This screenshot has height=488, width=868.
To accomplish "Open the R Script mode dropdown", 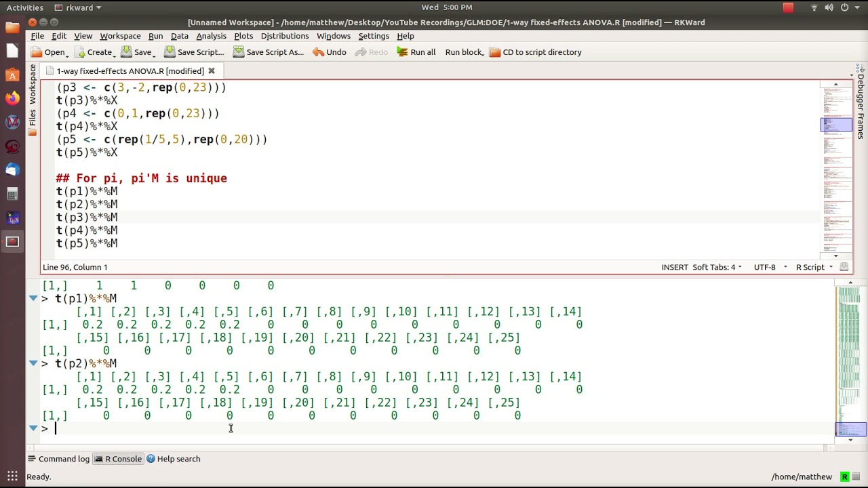I will pyautogui.click(x=814, y=267).
